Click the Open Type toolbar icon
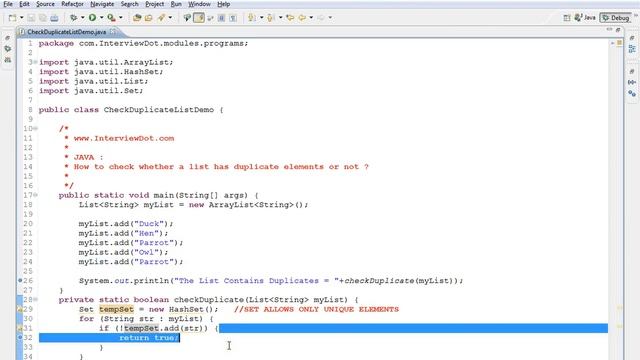Image resolution: width=640 pixels, height=360 pixels. (137, 18)
